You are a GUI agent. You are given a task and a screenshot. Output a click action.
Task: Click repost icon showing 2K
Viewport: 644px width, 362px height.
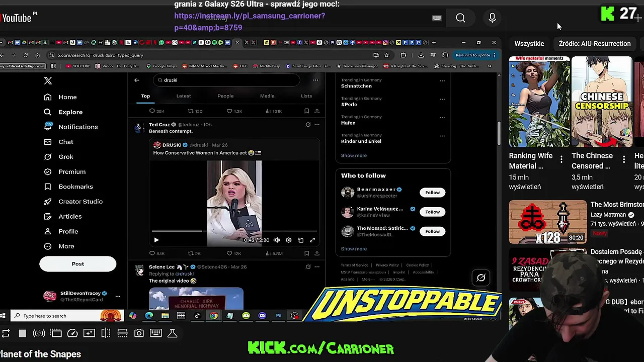point(191,253)
